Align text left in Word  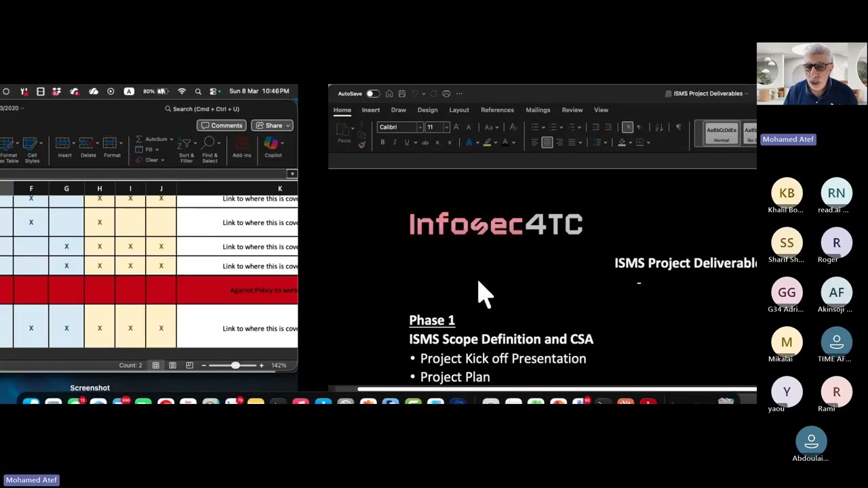point(535,142)
